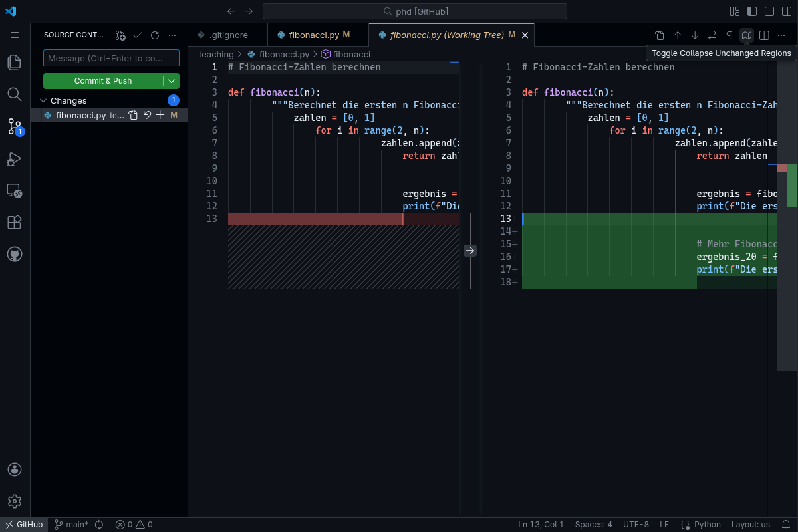This screenshot has height=532, width=798.
Task: Open Source Control more actions menu
Action: [172, 35]
